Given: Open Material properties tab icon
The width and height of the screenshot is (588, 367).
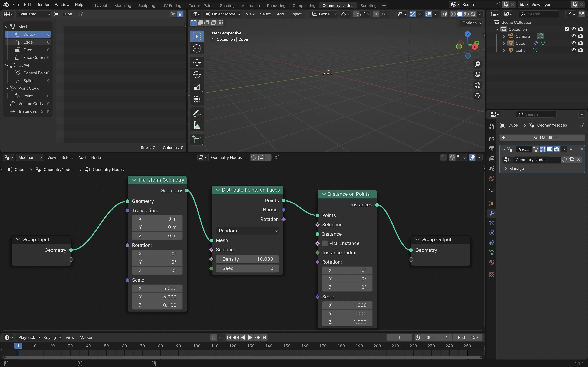Looking at the screenshot, I should pyautogui.click(x=492, y=262).
